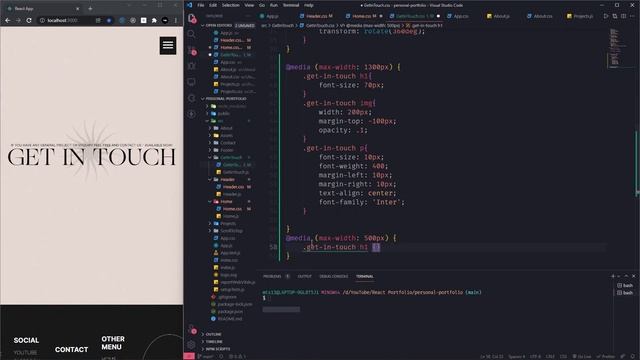Collapse the Header folder in explorer tree

(227, 180)
